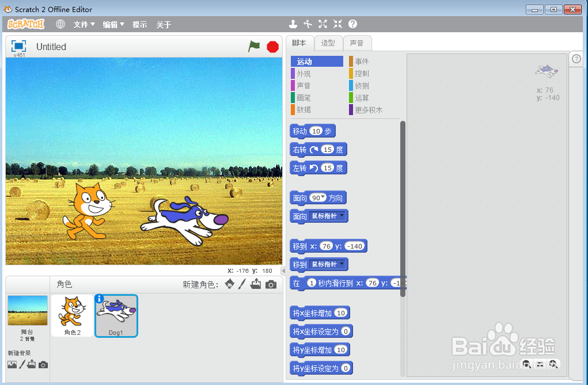Click x value 76 in 移到 block

(326, 246)
